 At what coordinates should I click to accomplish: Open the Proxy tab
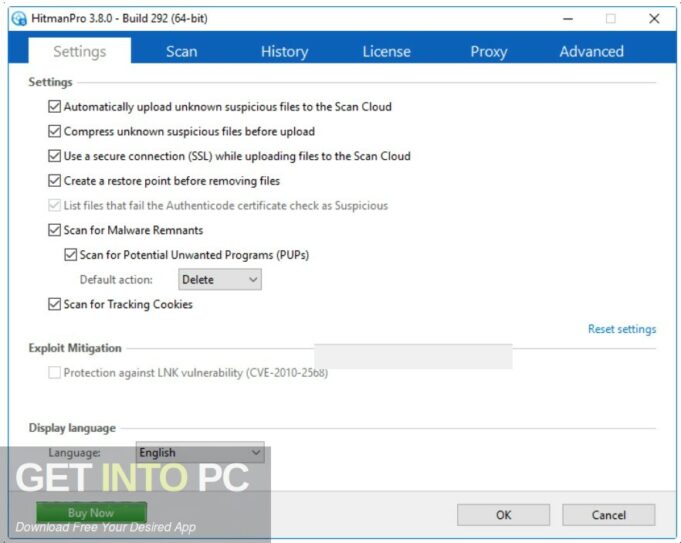click(x=489, y=51)
